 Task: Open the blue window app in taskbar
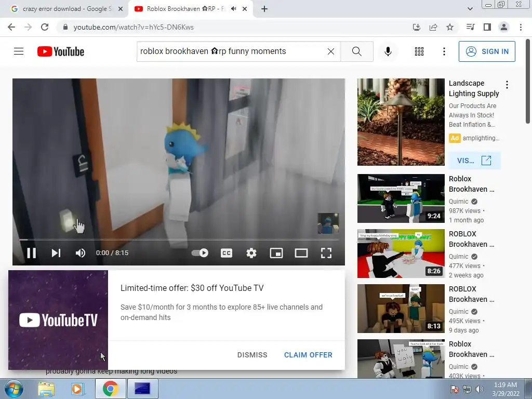pos(142,389)
